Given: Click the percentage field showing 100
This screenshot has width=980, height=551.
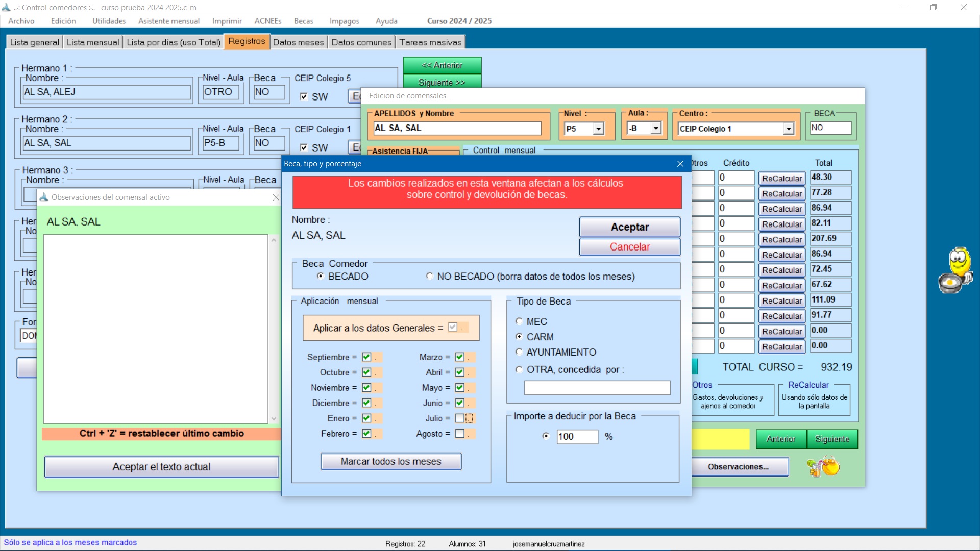Looking at the screenshot, I should pos(577,436).
